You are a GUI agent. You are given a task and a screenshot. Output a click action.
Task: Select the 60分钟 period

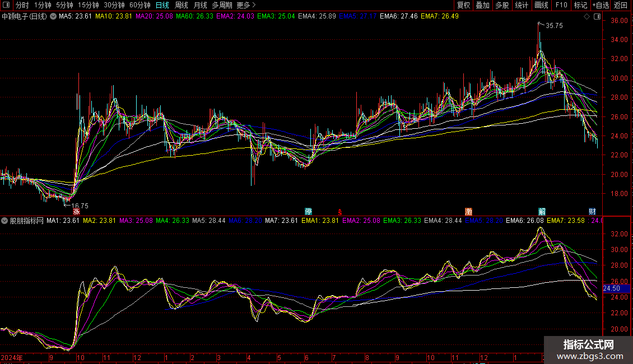[x=140, y=5]
